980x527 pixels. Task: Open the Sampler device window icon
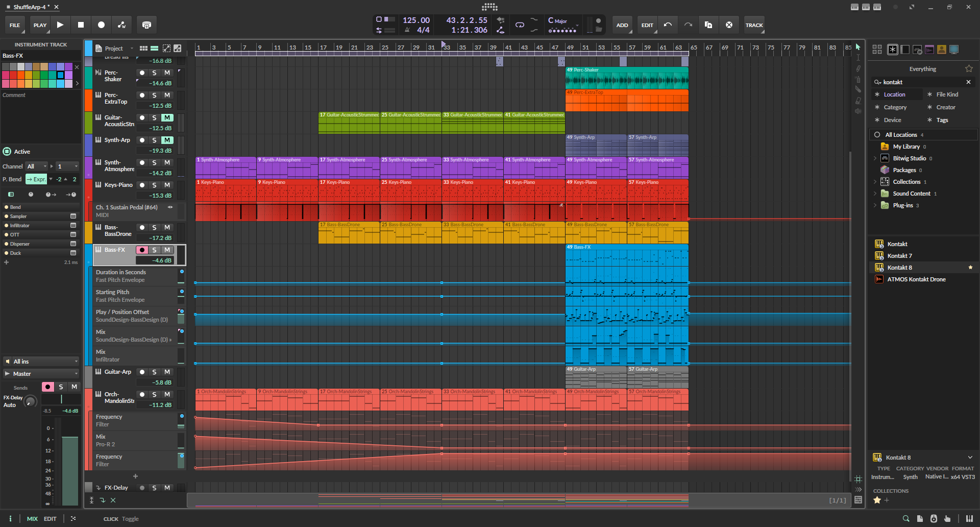pos(73,216)
